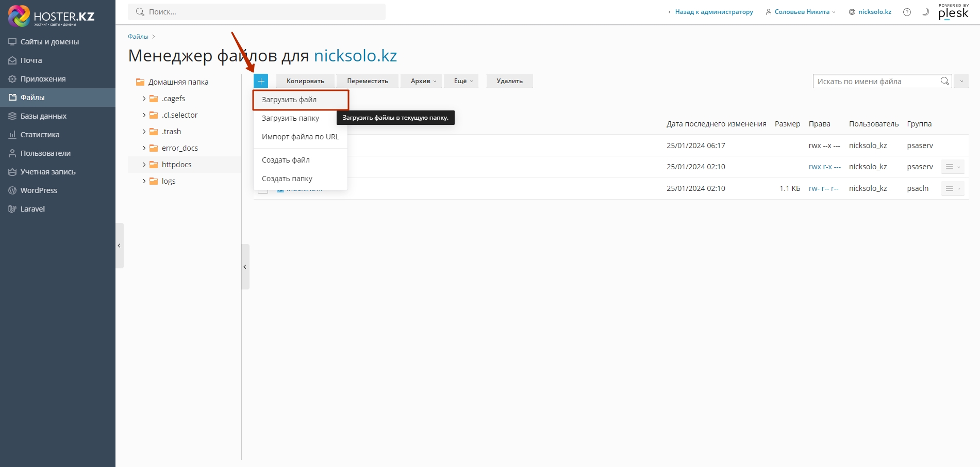Viewport: 980px width, 467px height.
Task: Click the Домашняя папка folder icon
Action: click(x=140, y=82)
